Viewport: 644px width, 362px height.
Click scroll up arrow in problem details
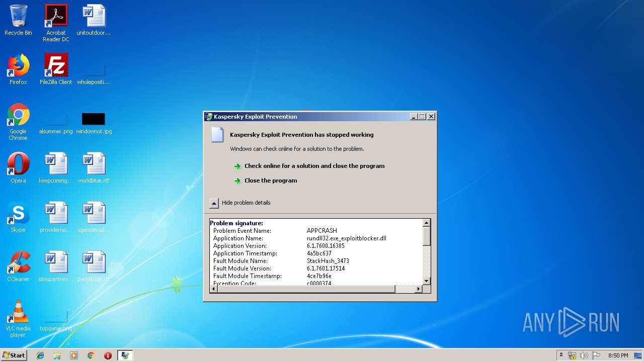427,223
